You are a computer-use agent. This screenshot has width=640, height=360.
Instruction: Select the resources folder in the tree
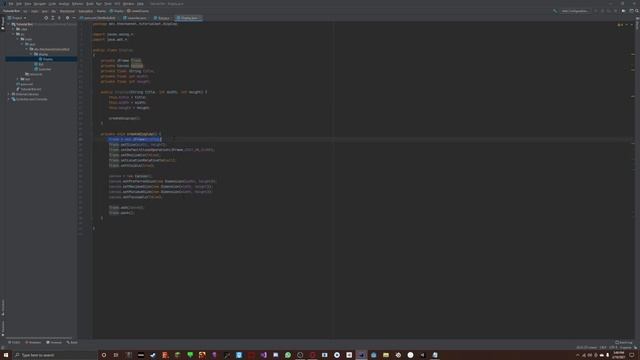click(33, 74)
